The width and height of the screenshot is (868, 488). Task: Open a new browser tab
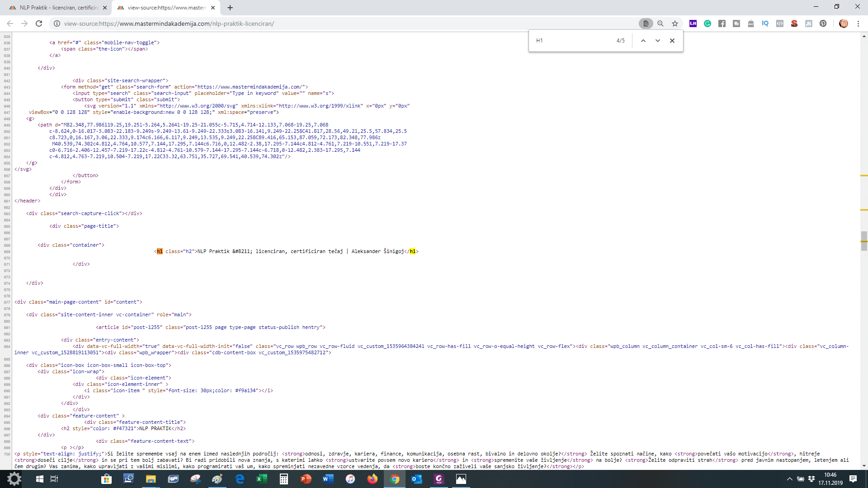coord(230,8)
